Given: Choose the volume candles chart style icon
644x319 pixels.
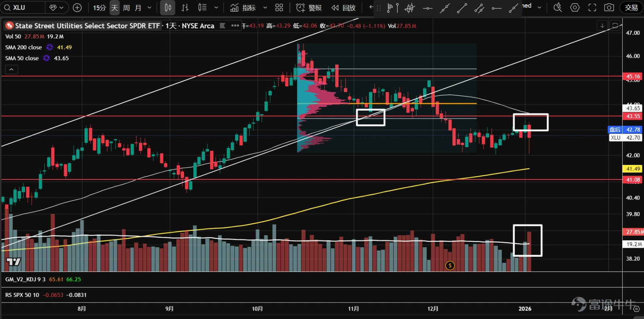Looking at the screenshot, I should click(x=202, y=8).
